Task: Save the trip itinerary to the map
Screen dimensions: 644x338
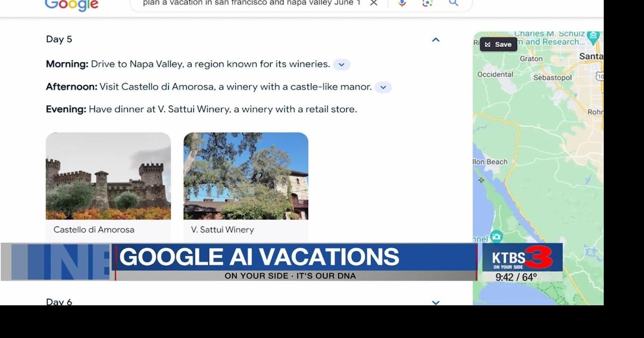Action: click(498, 44)
